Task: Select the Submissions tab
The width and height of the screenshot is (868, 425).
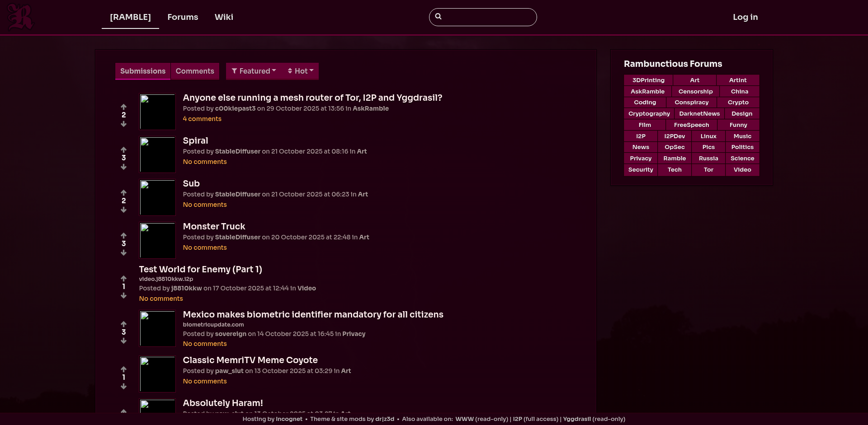Action: point(143,71)
